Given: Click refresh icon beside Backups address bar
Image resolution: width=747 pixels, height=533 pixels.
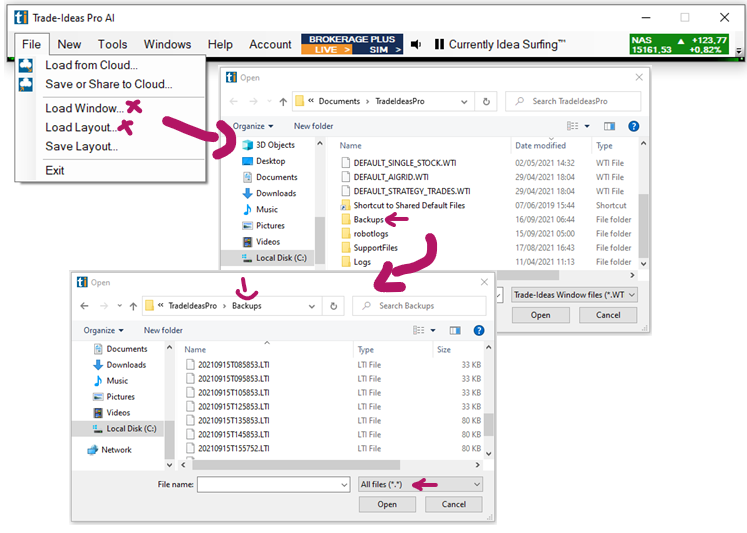Looking at the screenshot, I should pyautogui.click(x=334, y=305).
